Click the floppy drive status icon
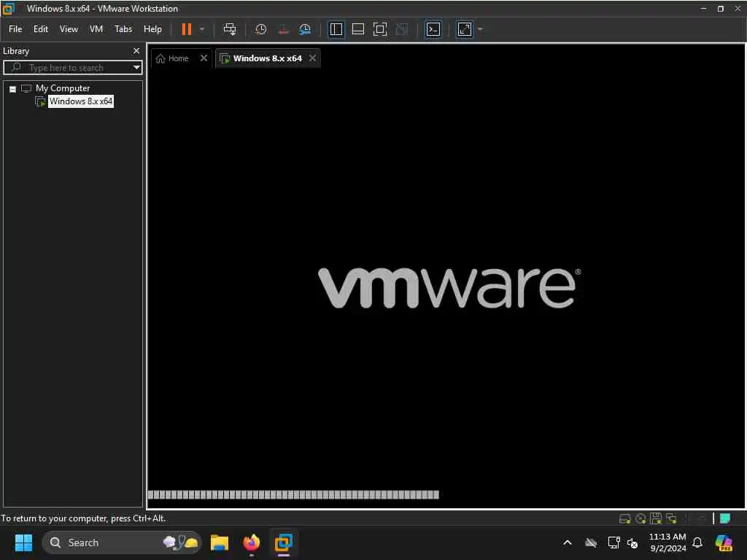Viewport: 747px width, 560px height. [656, 518]
